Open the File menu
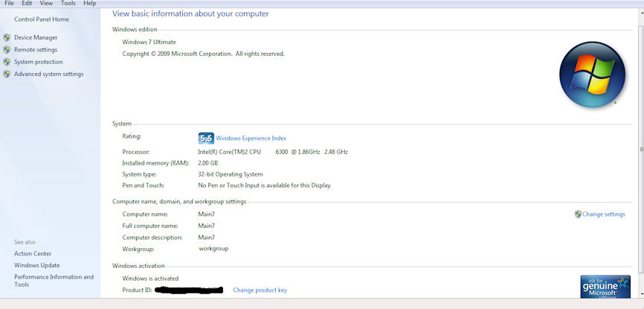This screenshot has height=309, width=644. coord(9,3)
